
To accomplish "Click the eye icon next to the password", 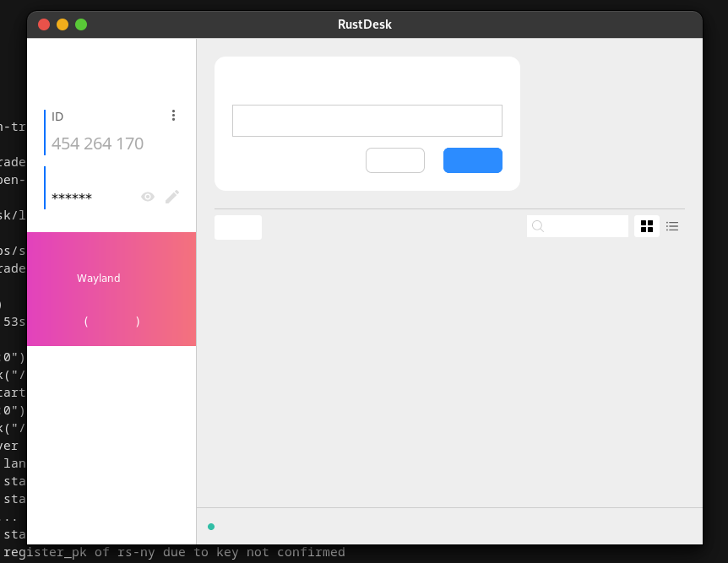I will [x=147, y=196].
